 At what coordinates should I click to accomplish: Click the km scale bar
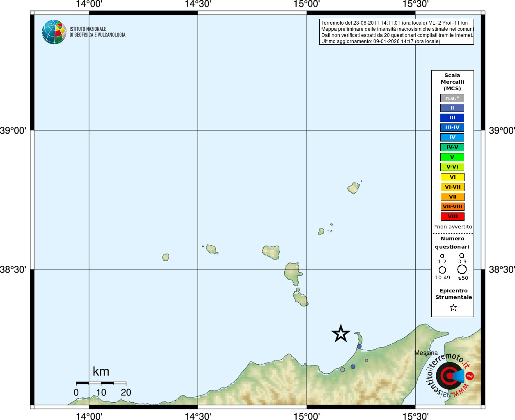click(x=101, y=383)
